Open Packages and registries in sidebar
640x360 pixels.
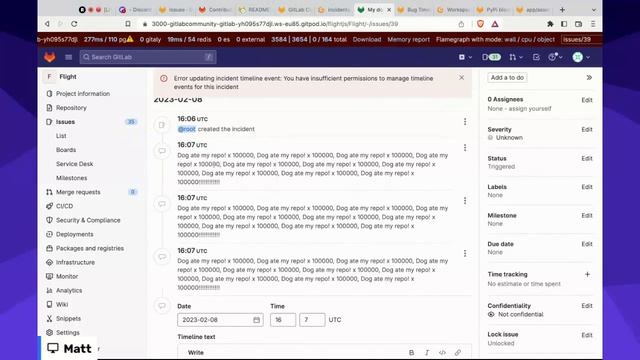coord(90,248)
